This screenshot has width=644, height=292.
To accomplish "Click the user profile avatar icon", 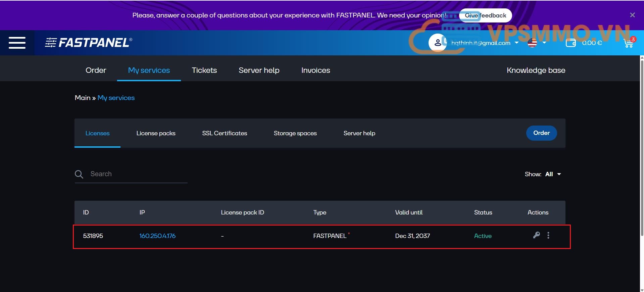I will (437, 43).
